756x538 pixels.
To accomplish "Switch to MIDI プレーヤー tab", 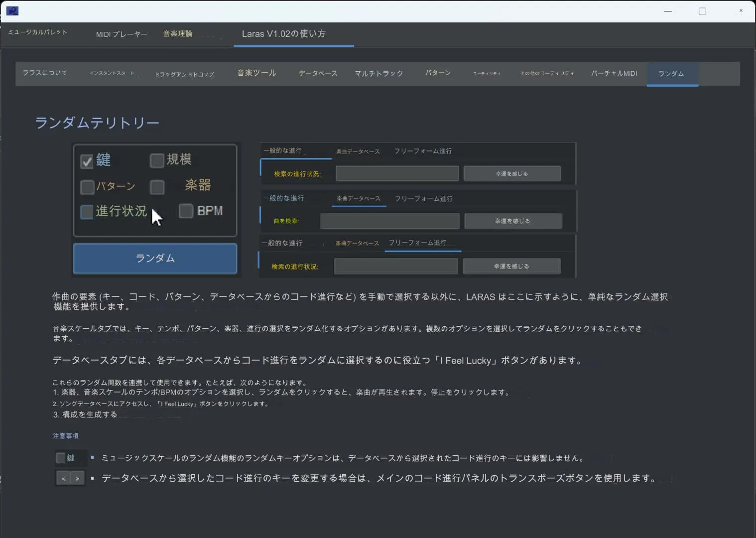I will [122, 34].
